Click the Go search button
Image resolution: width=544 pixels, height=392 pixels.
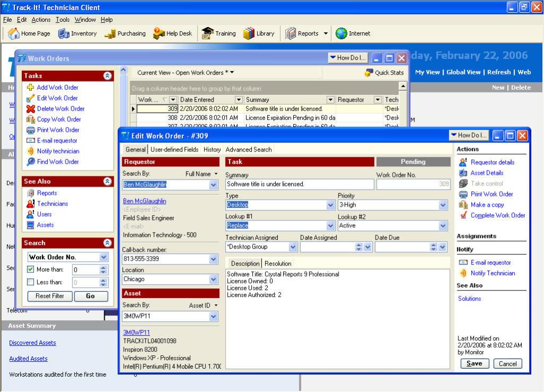(x=90, y=296)
